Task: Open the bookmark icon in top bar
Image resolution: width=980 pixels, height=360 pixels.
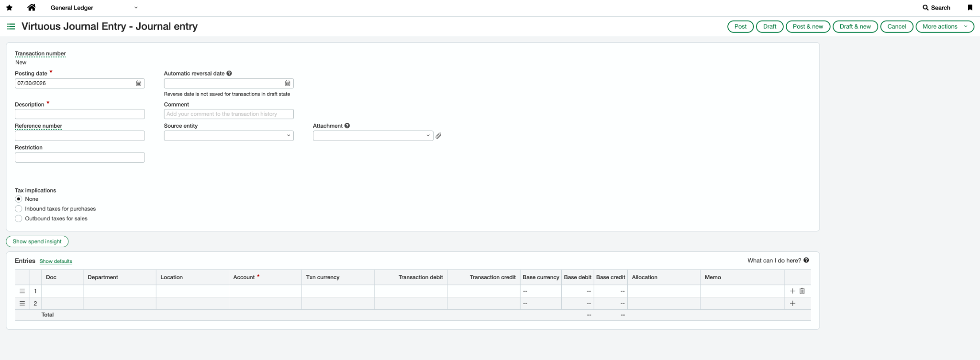Action: (x=970, y=8)
